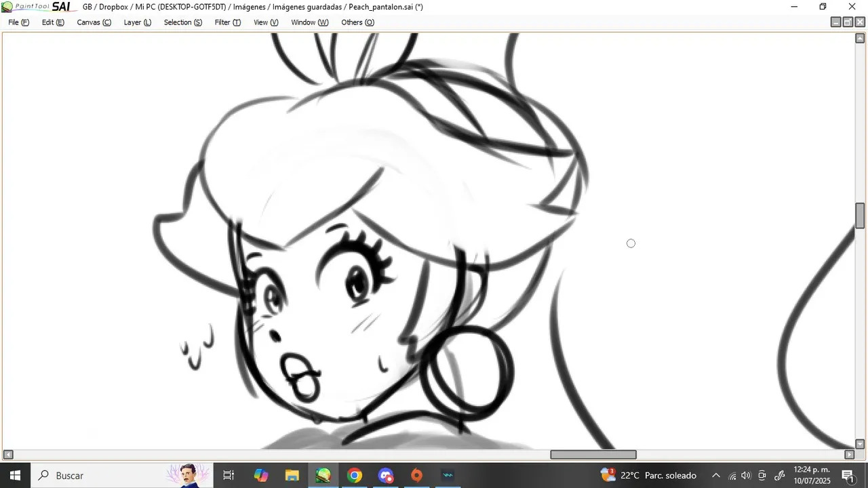Screen dimensions: 868x488
Task: Open network settings tray icon
Action: click(732, 475)
